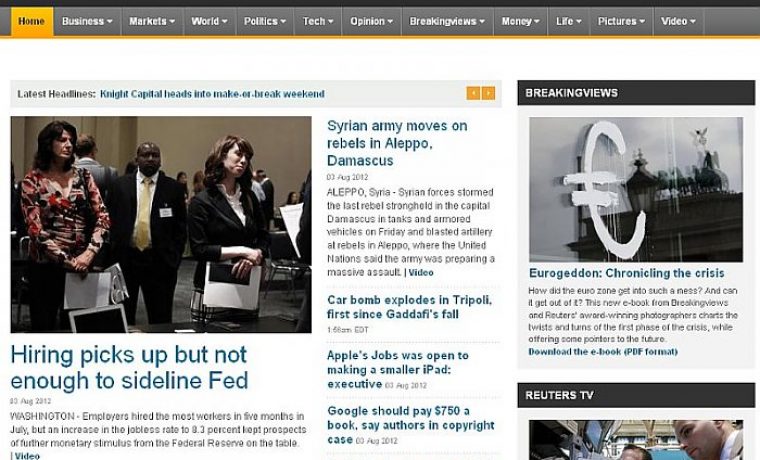The width and height of the screenshot is (760, 460).
Task: Open the job fair lead story photo
Action: pyautogui.click(x=161, y=224)
